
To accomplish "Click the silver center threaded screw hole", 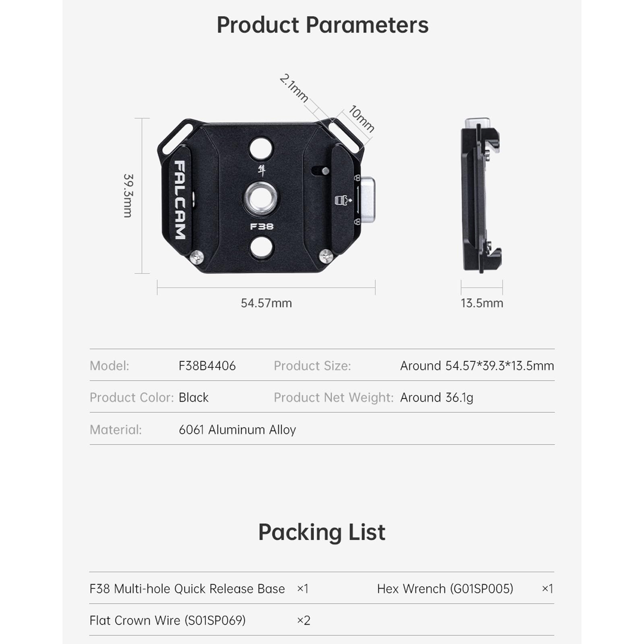I will (261, 198).
